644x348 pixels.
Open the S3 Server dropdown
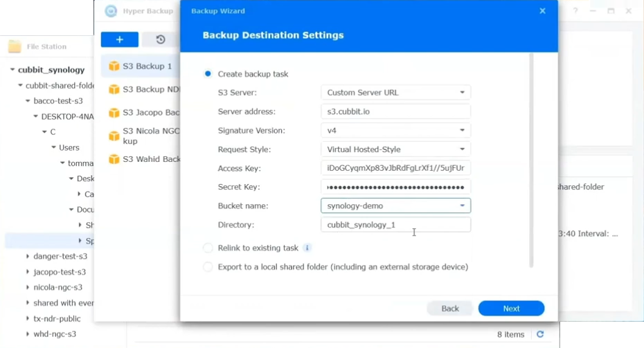coord(395,93)
